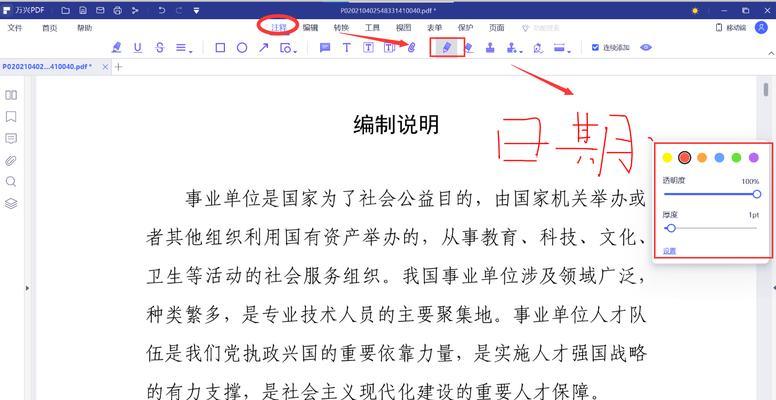Select the Underline annotation tool
Image resolution: width=776 pixels, height=400 pixels.
tap(138, 48)
